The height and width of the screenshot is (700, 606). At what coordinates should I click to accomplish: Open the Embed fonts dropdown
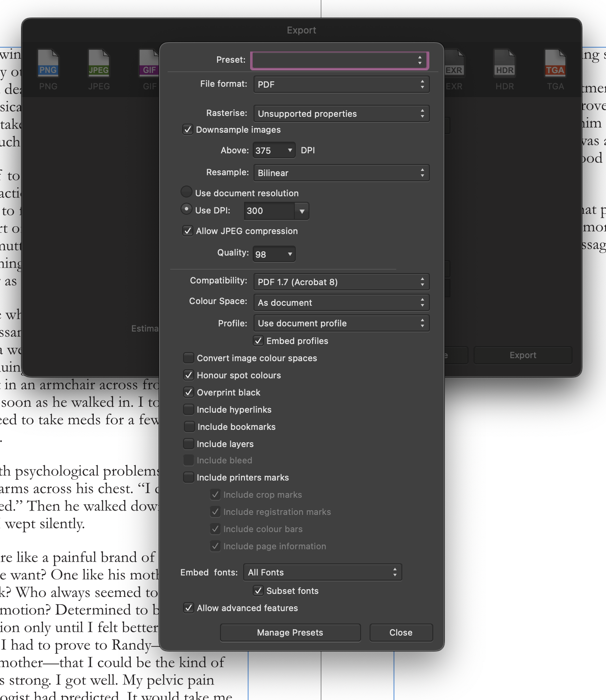pos(323,572)
